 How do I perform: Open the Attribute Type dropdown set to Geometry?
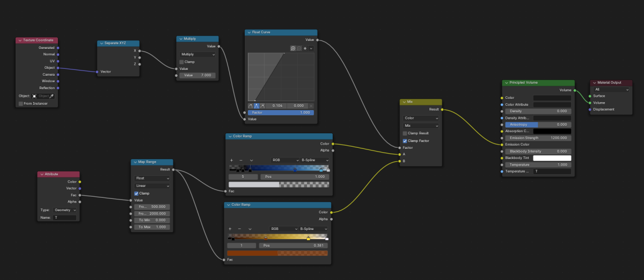click(x=65, y=210)
